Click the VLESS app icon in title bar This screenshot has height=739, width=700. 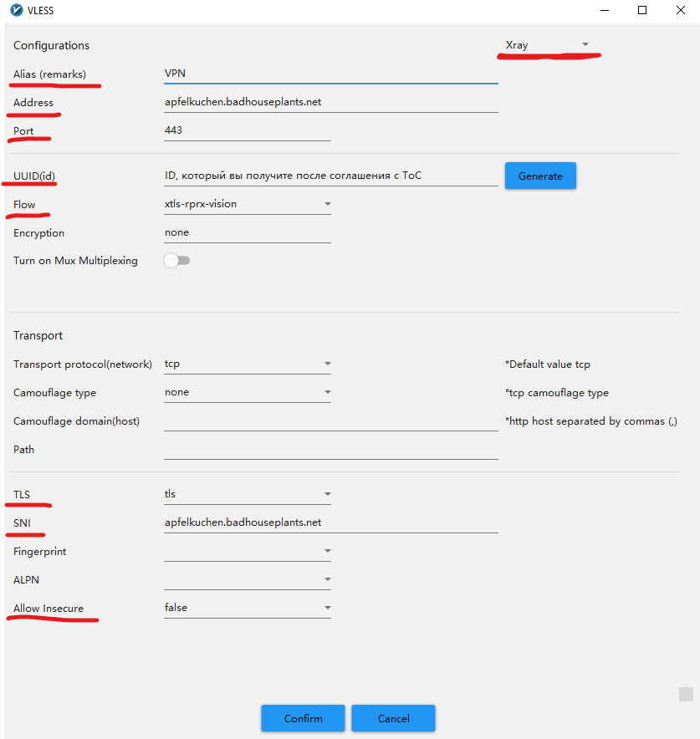coord(11,11)
